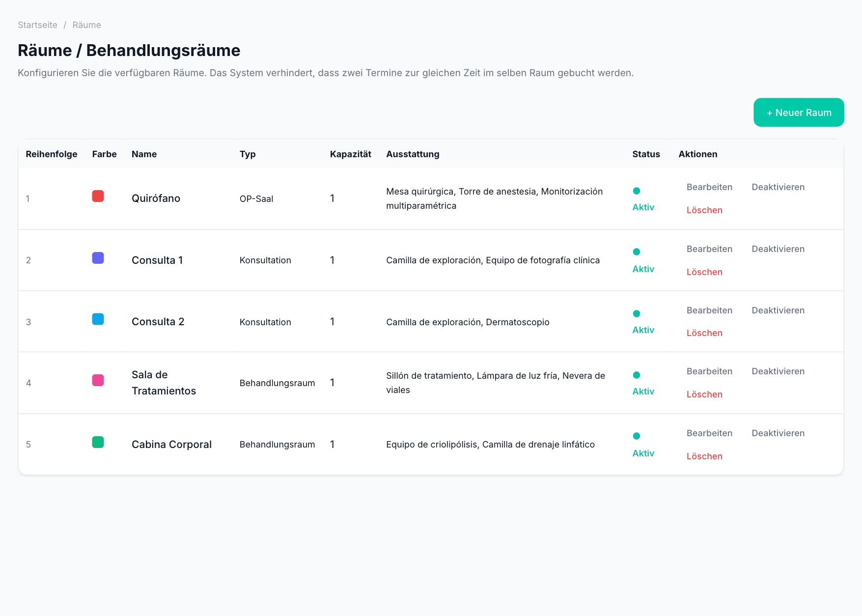
Task: Click the Räume breadcrumb item
Action: pyautogui.click(x=86, y=25)
